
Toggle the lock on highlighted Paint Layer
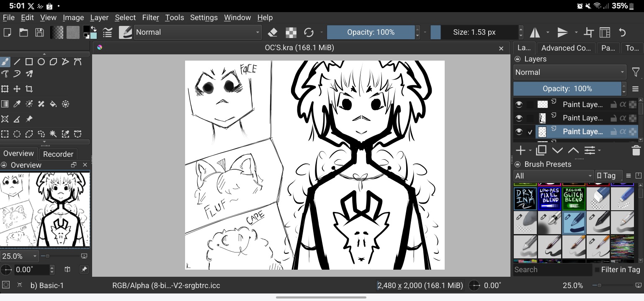(613, 132)
